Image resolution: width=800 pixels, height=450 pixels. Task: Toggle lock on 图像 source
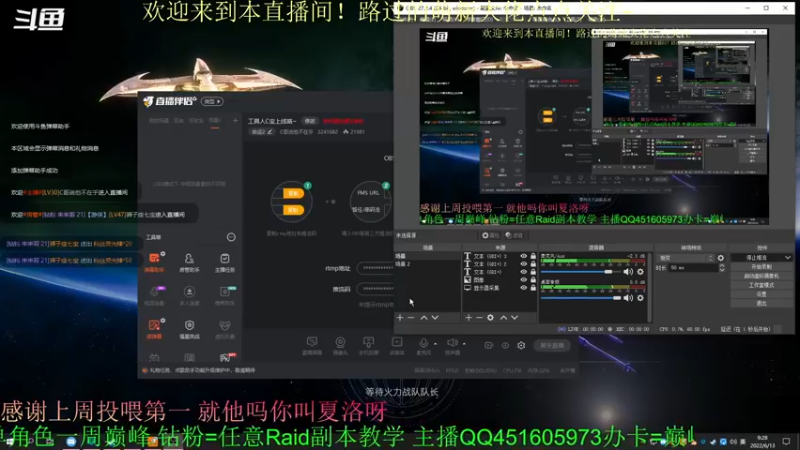pos(533,280)
